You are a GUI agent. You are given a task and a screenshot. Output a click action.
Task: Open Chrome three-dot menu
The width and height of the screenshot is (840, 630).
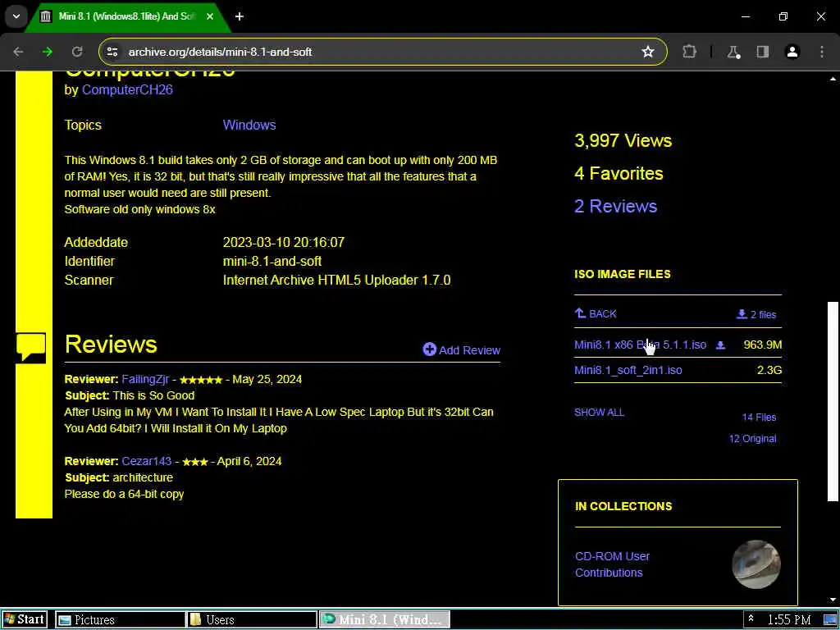click(x=822, y=52)
